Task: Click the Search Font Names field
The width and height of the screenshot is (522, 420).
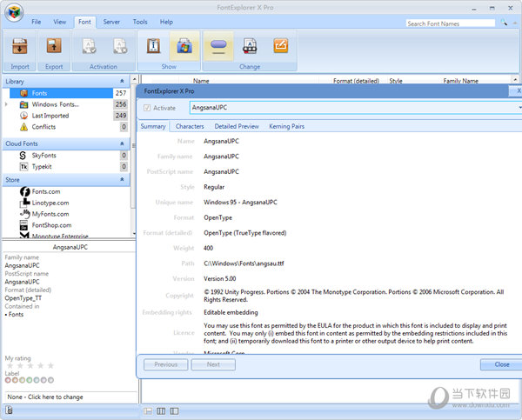Action: (x=451, y=23)
